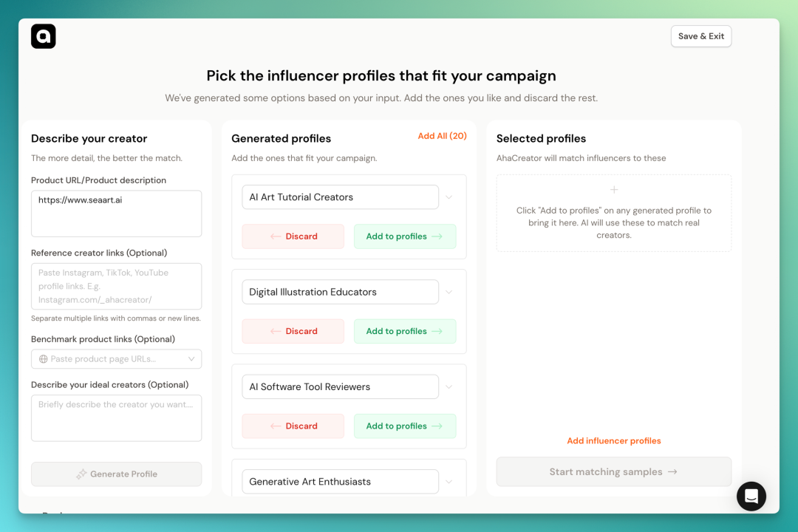Click the sparkle icon on Generate Profile
This screenshot has width=798, height=532.
[81, 474]
